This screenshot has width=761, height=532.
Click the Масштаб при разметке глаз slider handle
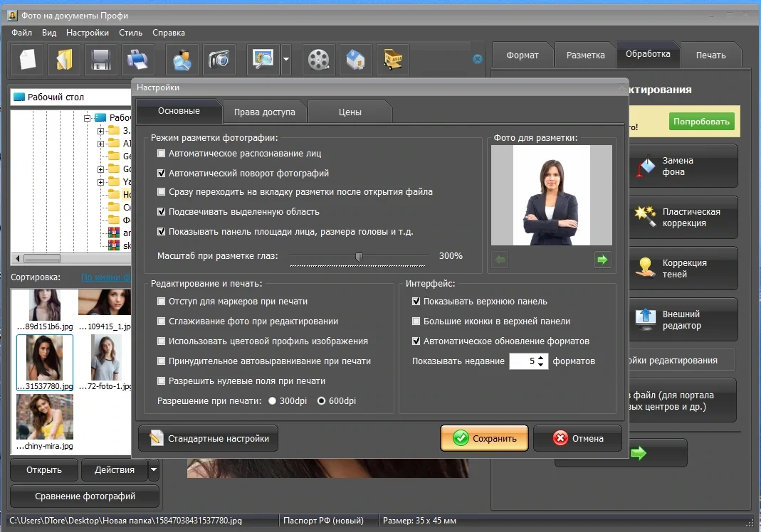(359, 257)
